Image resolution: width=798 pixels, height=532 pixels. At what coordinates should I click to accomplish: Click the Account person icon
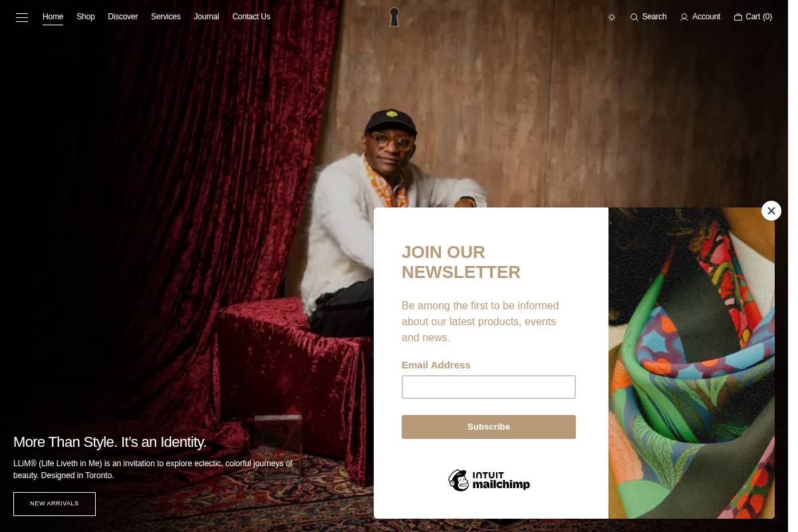pyautogui.click(x=684, y=17)
